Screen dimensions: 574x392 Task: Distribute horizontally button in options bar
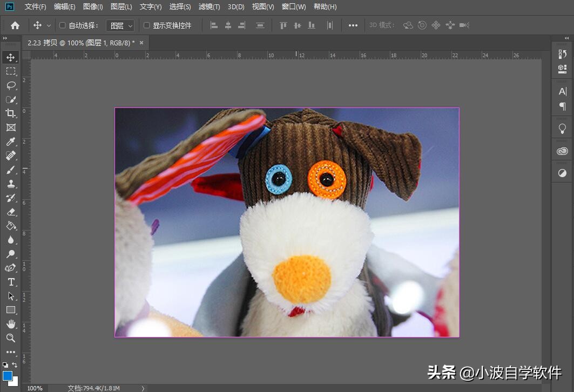(x=330, y=25)
